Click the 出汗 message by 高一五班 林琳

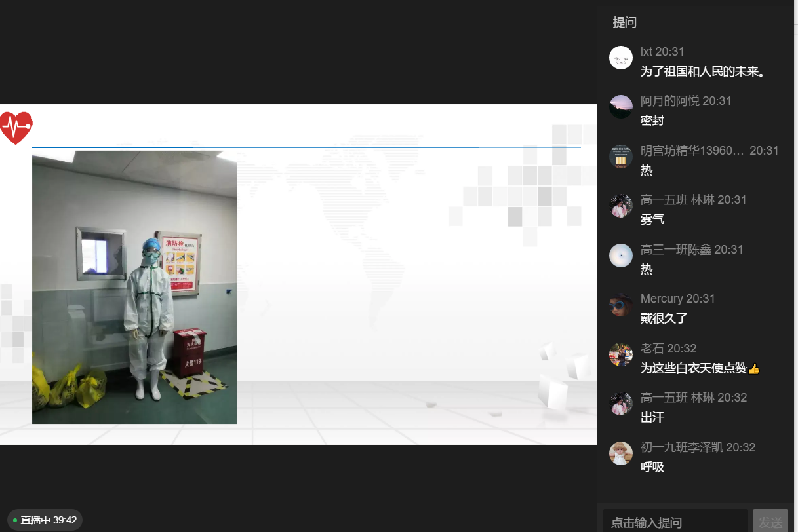(x=652, y=417)
